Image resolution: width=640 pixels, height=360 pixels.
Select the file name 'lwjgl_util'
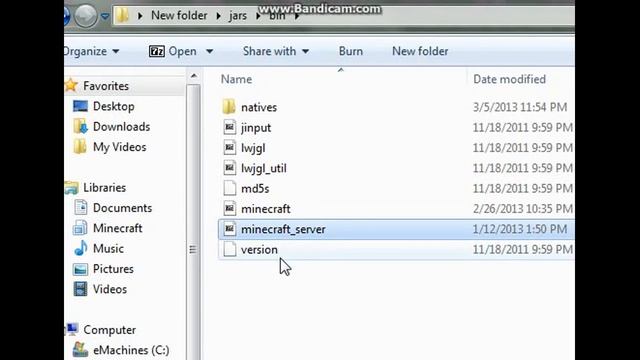264,169
